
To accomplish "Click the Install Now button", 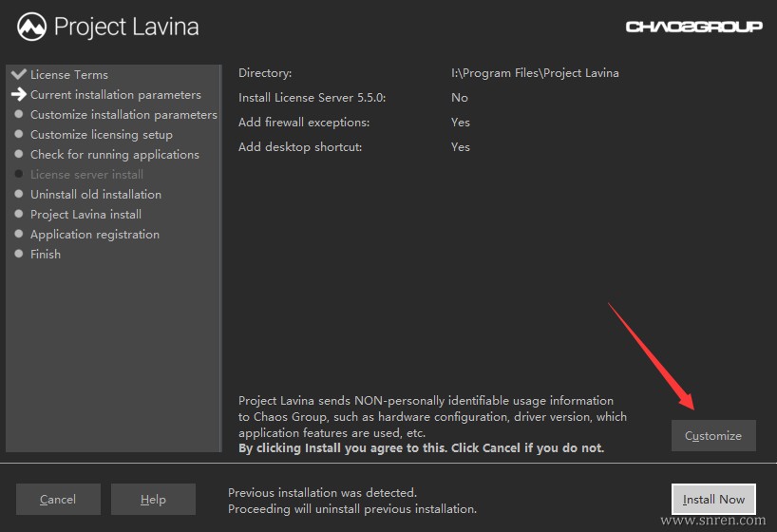I will coord(713,500).
